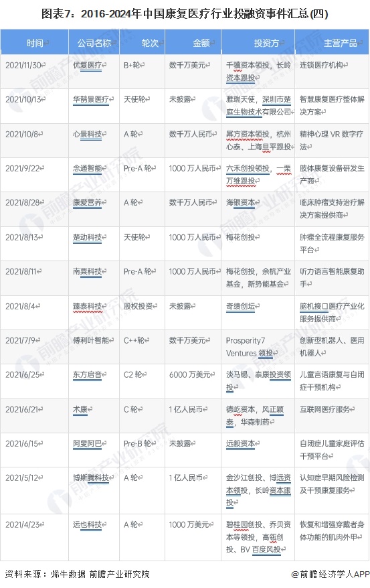This screenshot has height=588, width=370.
Task: Click the 主营产品 column header
Action: click(x=332, y=43)
